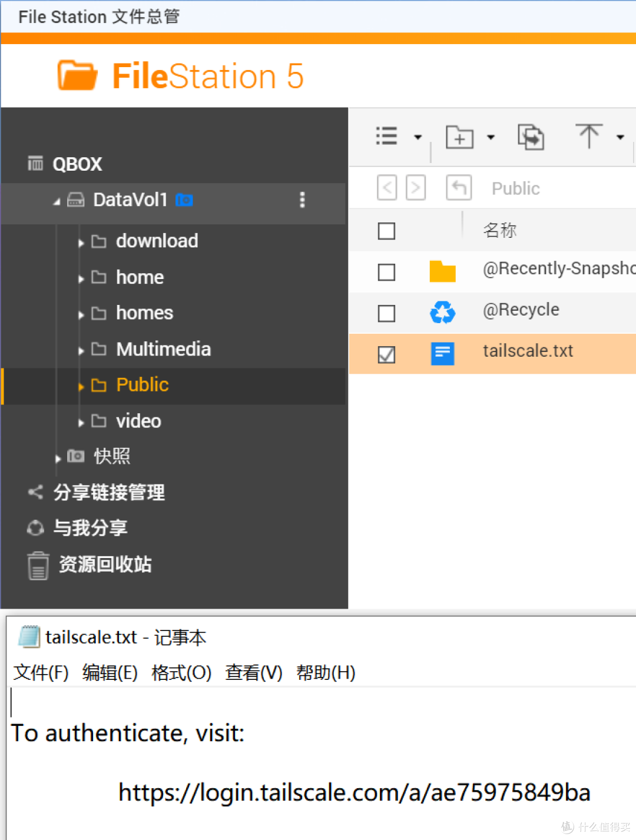Click the go up one level arrow

point(459,187)
